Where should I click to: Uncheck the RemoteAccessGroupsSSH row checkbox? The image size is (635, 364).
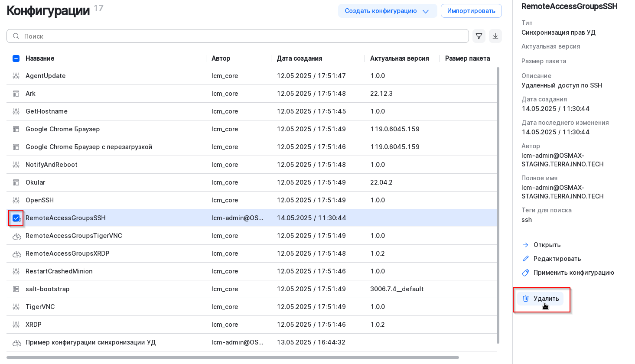pos(16,218)
